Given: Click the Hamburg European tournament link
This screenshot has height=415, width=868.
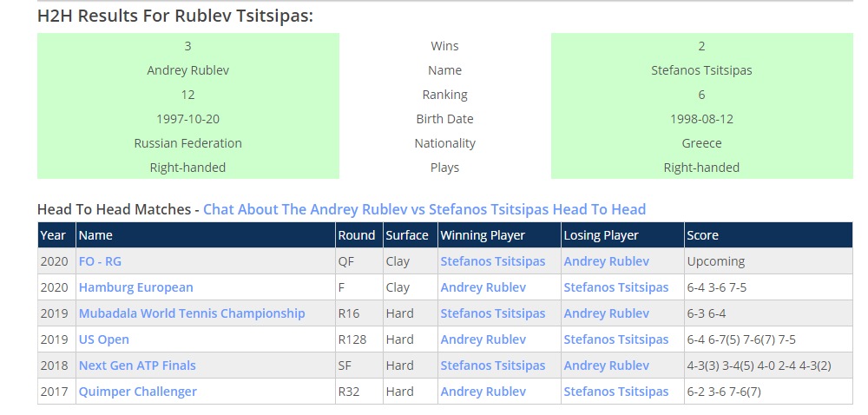Looking at the screenshot, I should [136, 287].
